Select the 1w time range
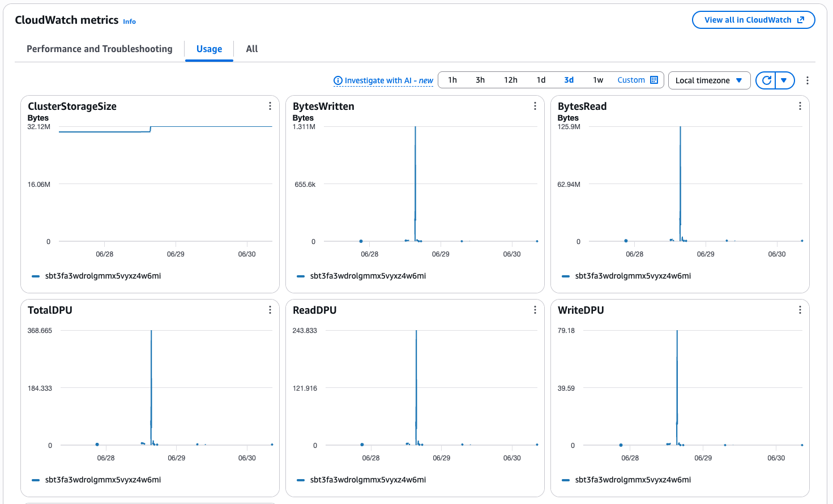The height and width of the screenshot is (504, 833). point(598,80)
